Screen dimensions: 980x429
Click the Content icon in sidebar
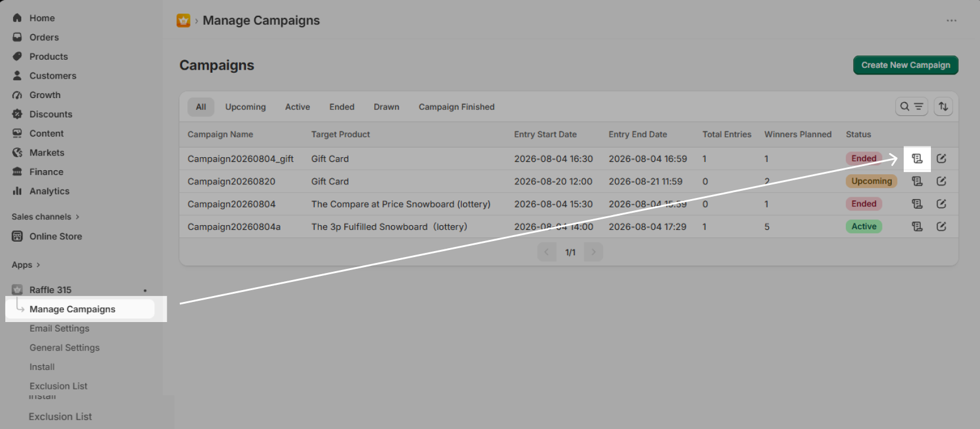(17, 134)
